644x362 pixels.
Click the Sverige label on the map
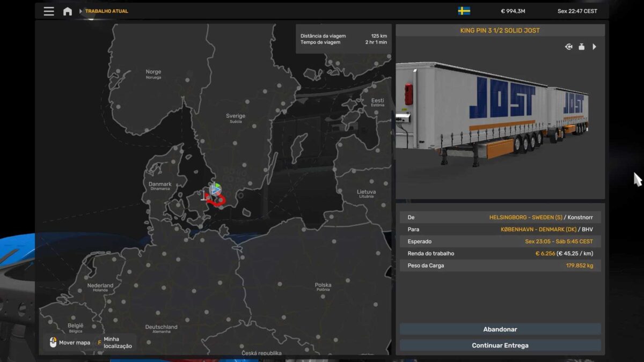pos(235,116)
